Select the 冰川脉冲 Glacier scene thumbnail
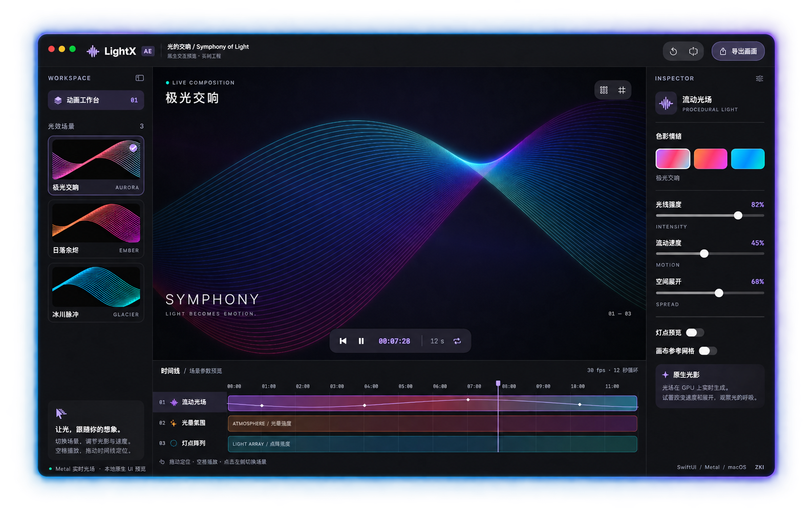812x508 pixels. (96, 292)
